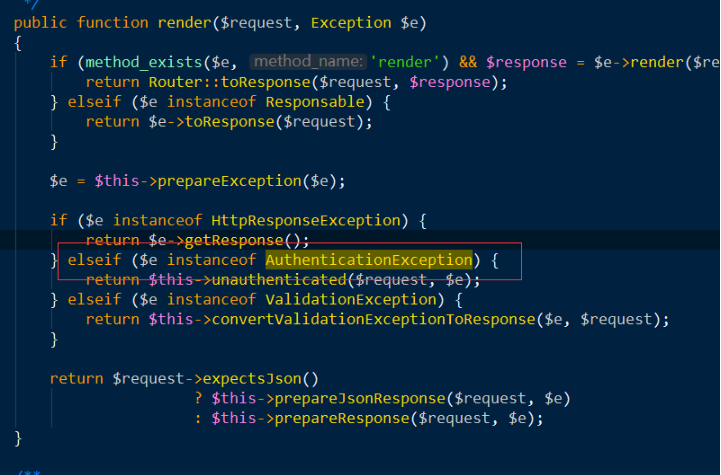This screenshot has height=475, width=721.
Task: Click the public keyword in function declaration
Action: click(x=40, y=22)
